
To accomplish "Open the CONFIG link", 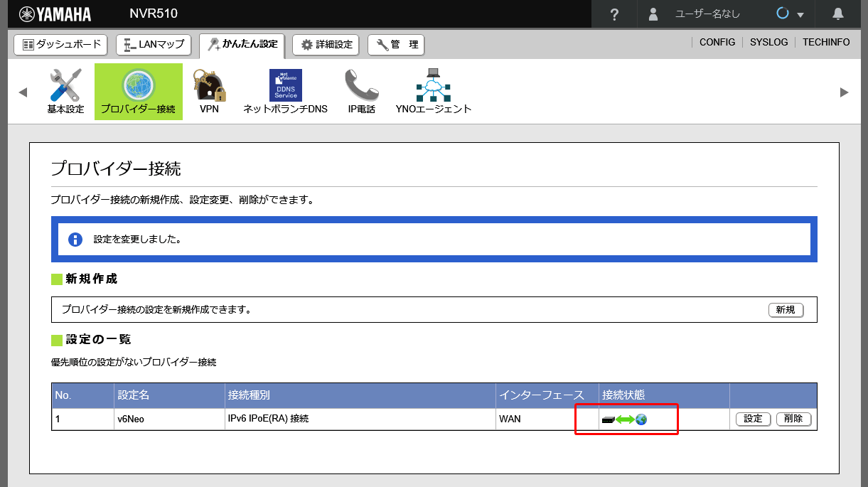I will 717,43.
